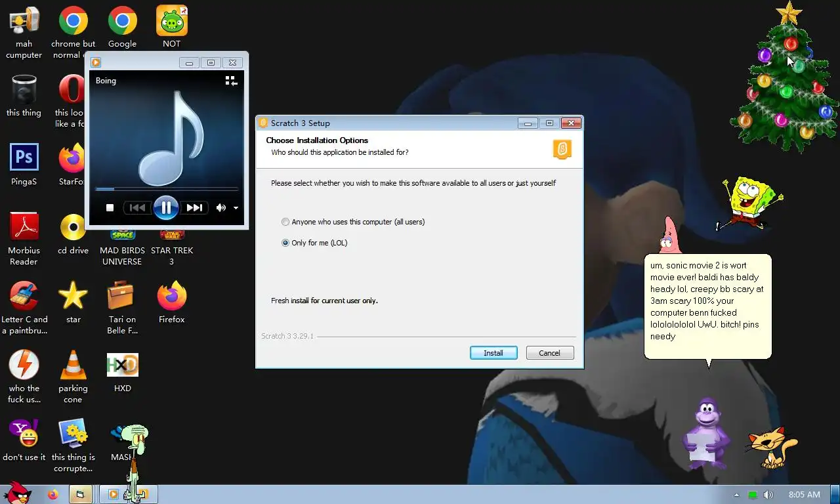This screenshot has height=504, width=840.
Task: Open the PingaS Photoshop icon
Action: pos(24,164)
